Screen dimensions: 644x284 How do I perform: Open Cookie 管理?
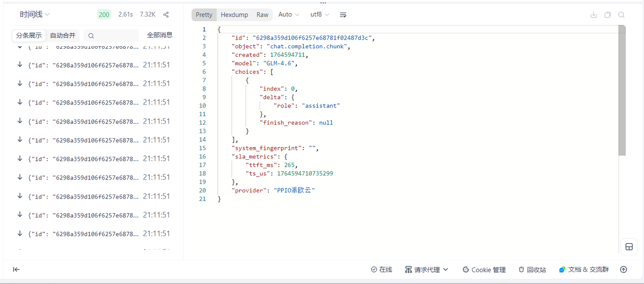click(x=484, y=269)
